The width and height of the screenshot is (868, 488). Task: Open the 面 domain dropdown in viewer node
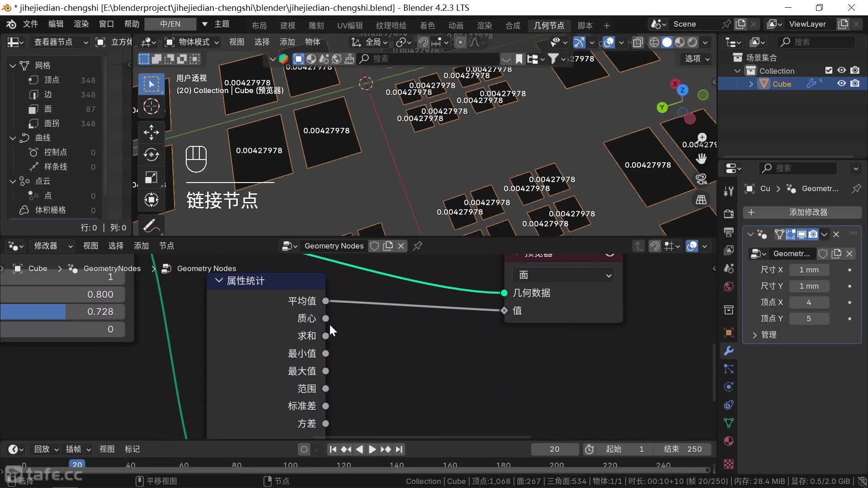[563, 275]
